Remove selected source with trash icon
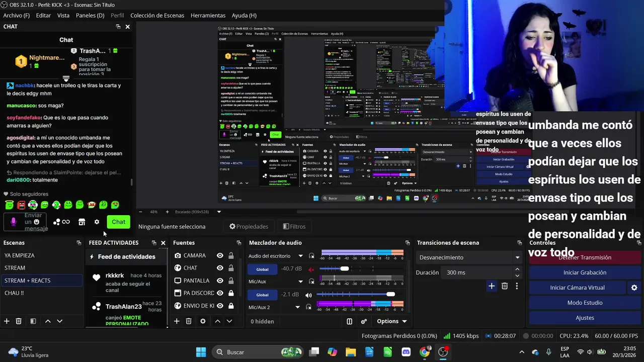Viewport: 644px width, 362px height. pyautogui.click(x=189, y=321)
